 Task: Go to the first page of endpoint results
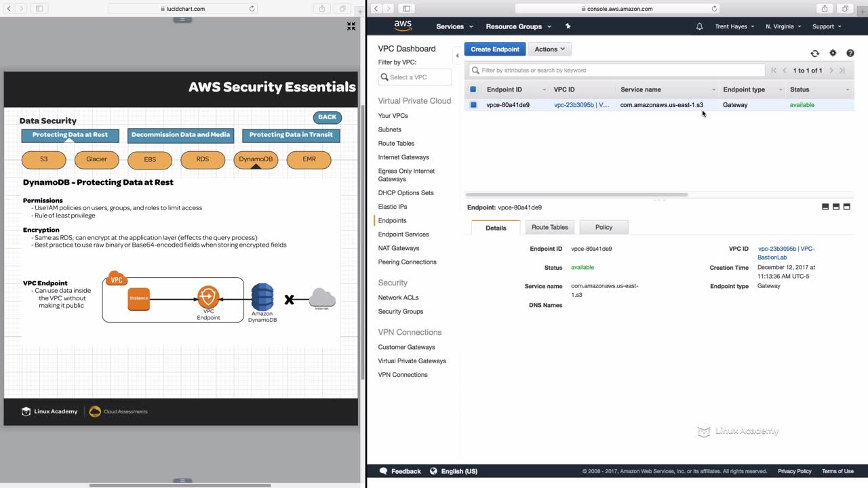(774, 70)
